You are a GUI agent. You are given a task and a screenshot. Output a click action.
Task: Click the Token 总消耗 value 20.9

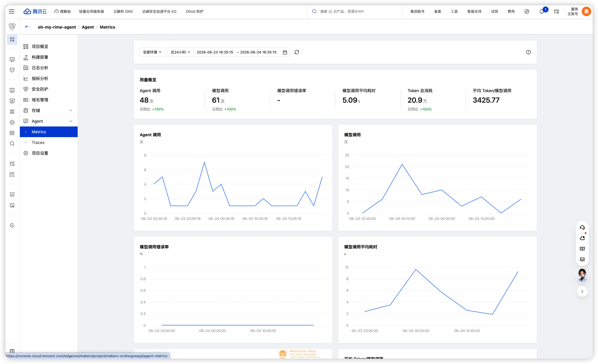pyautogui.click(x=415, y=100)
